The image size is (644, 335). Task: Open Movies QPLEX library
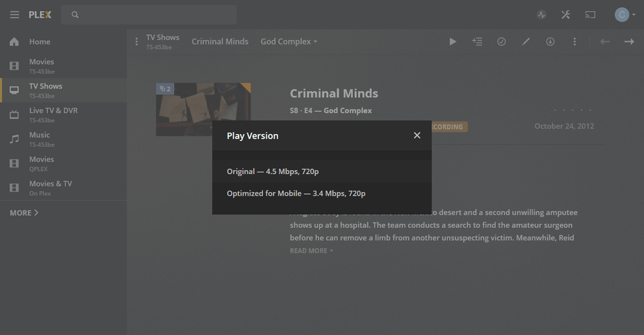[x=63, y=164]
